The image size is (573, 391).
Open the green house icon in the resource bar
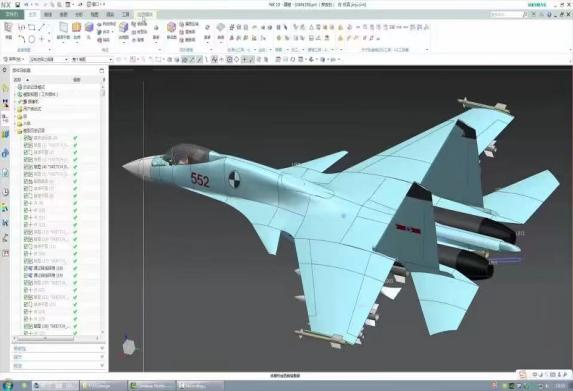(x=5, y=87)
